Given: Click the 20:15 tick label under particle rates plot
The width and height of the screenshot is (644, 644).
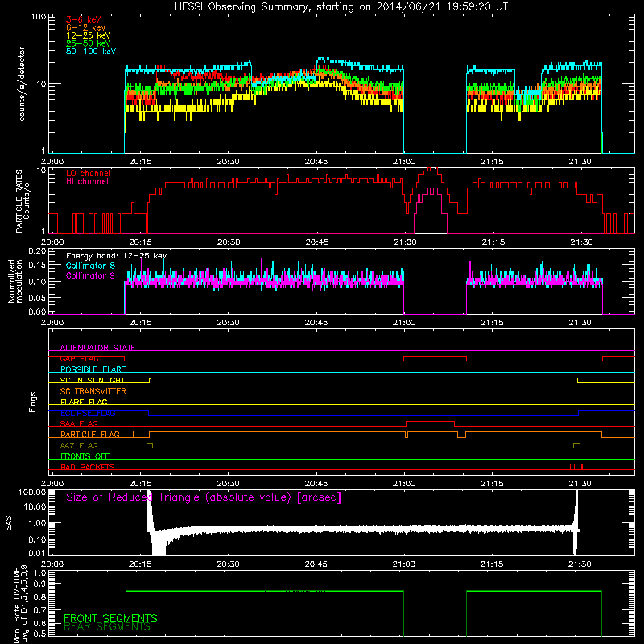Looking at the screenshot, I should [x=140, y=242].
